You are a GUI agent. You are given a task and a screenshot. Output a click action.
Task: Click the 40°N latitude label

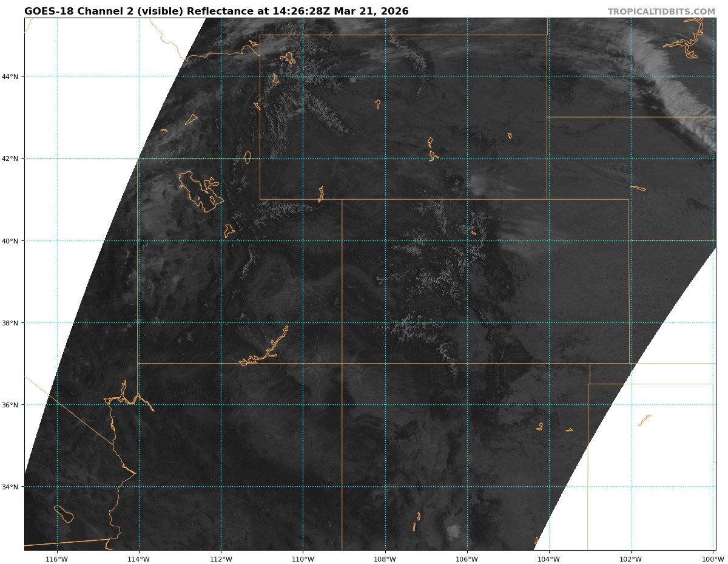point(12,241)
